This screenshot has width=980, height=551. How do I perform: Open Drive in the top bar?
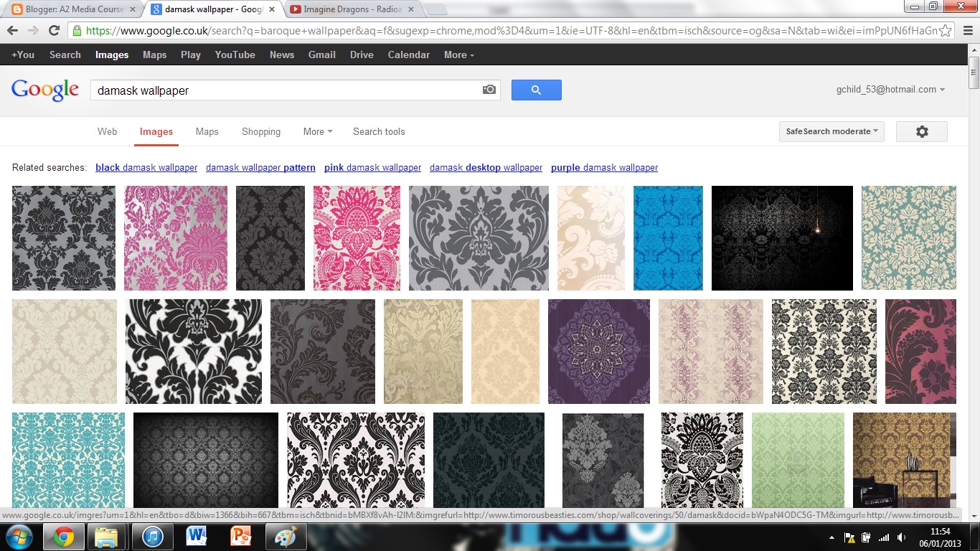coord(362,55)
